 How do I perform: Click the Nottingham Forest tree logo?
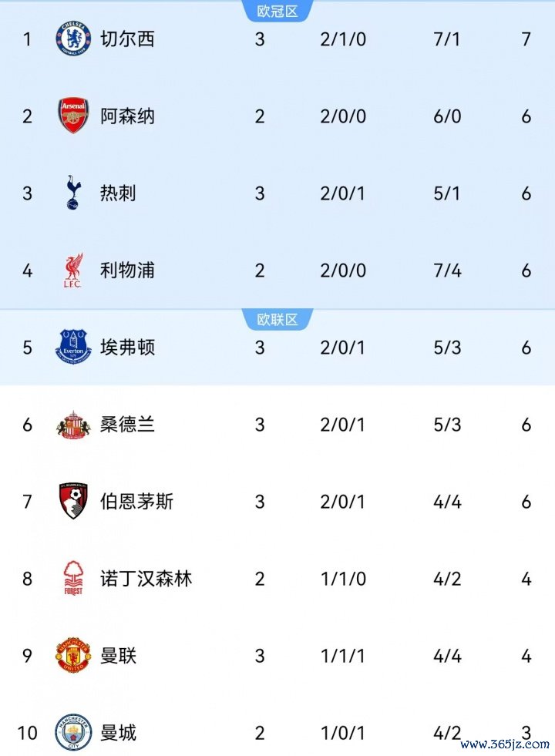[x=73, y=578]
